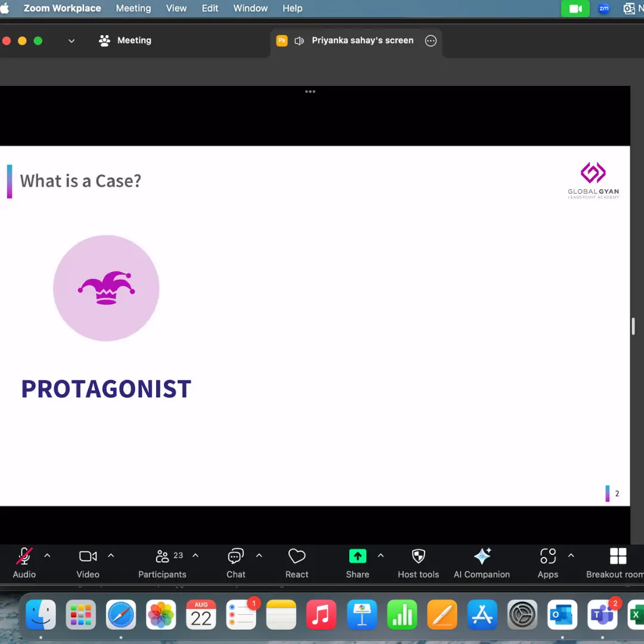Open the Apps panel
This screenshot has width=644, height=644.
tap(547, 562)
